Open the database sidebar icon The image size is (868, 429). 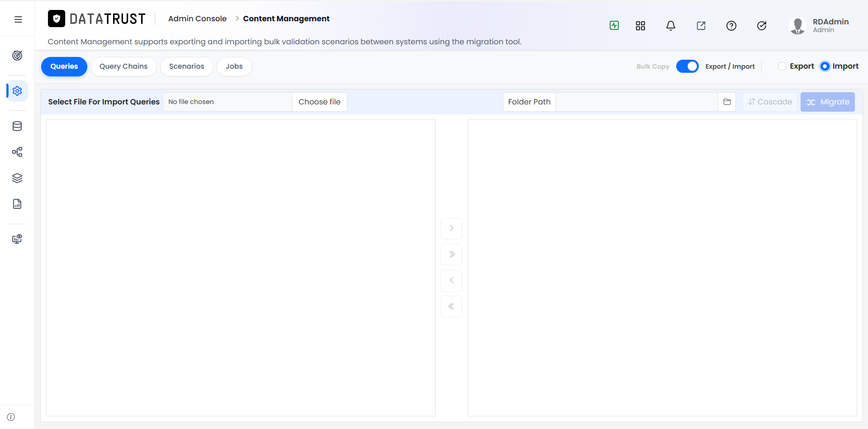pyautogui.click(x=17, y=126)
